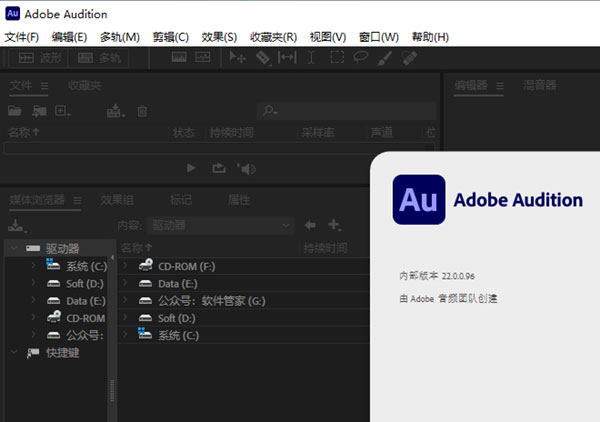Click the 采样率 column header
The height and width of the screenshot is (422, 600).
click(x=318, y=133)
